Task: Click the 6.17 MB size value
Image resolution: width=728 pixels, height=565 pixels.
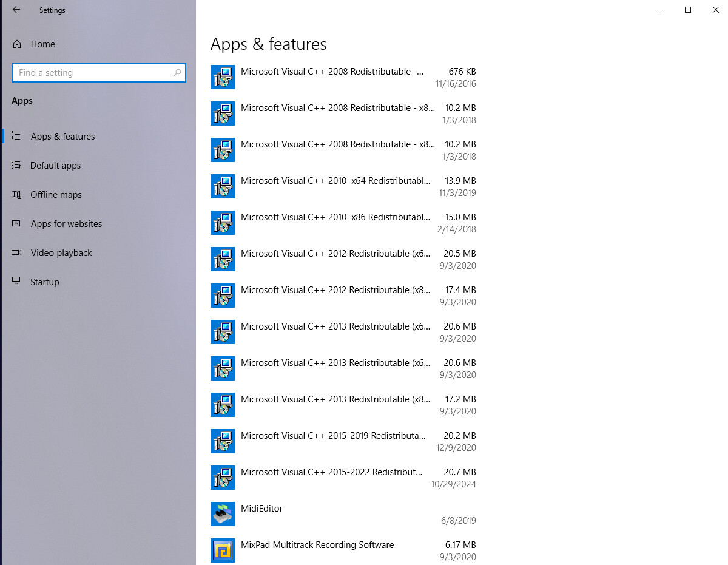Action: (460, 545)
